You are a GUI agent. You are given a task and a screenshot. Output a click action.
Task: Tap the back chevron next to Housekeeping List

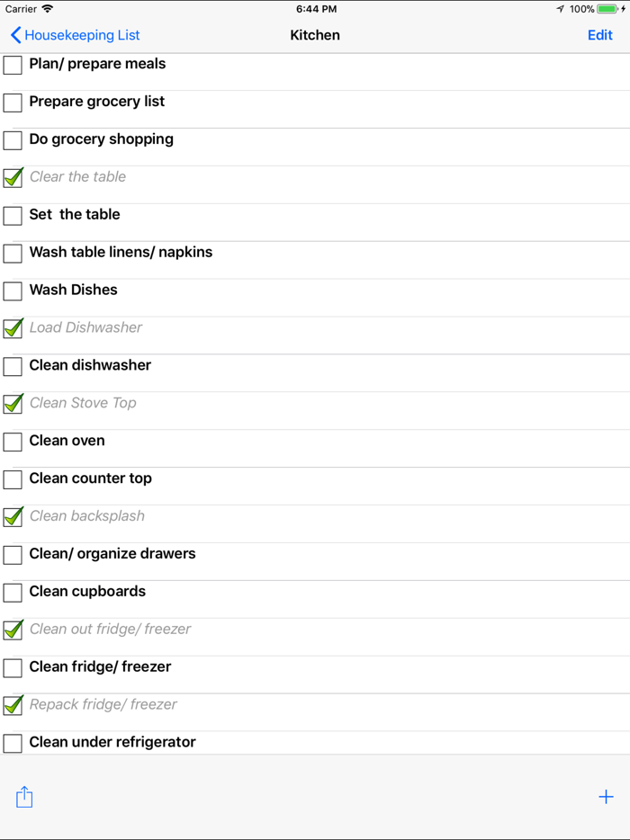pyautogui.click(x=15, y=35)
